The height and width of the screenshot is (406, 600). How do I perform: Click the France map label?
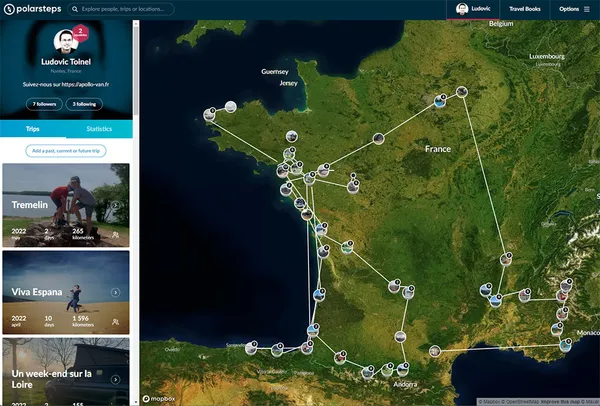pos(438,149)
